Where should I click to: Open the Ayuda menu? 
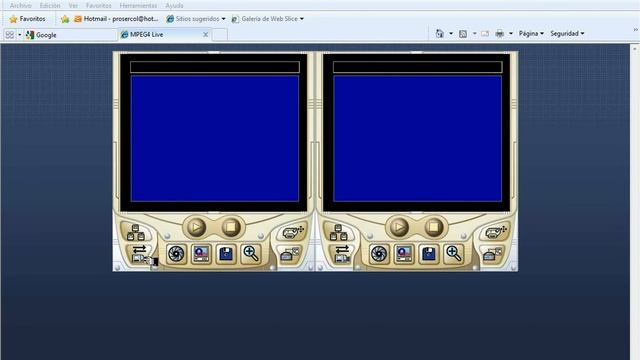coord(174,6)
